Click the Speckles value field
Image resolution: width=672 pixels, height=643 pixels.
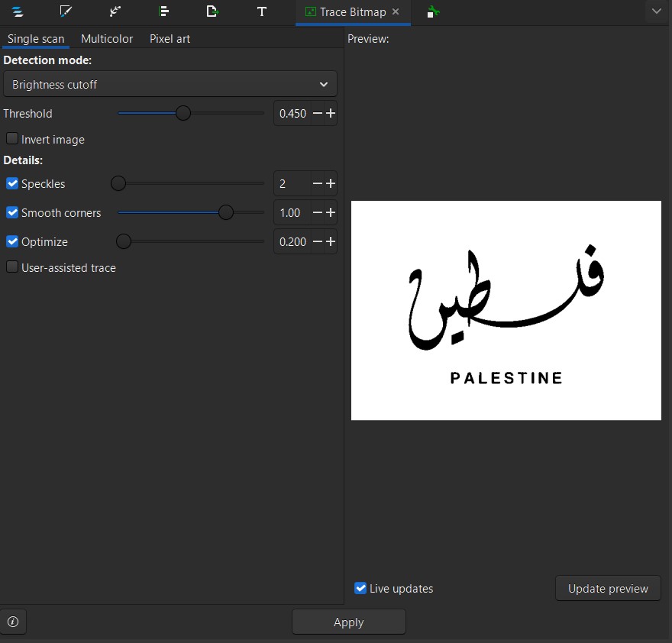(x=292, y=183)
